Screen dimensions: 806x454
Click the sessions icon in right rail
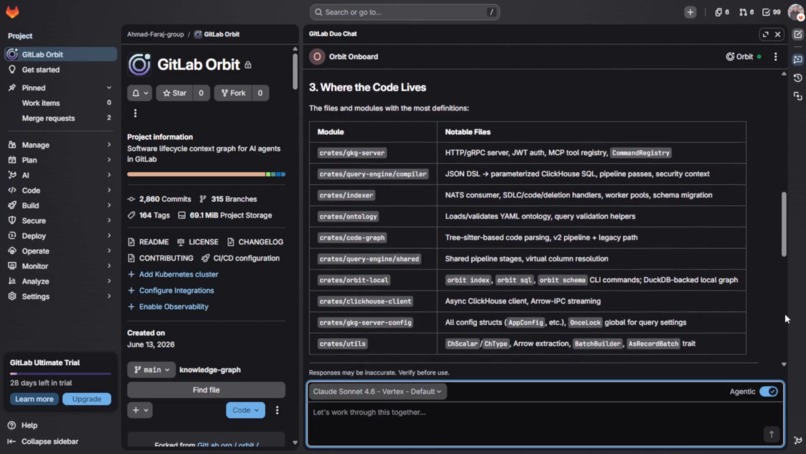coord(798,96)
